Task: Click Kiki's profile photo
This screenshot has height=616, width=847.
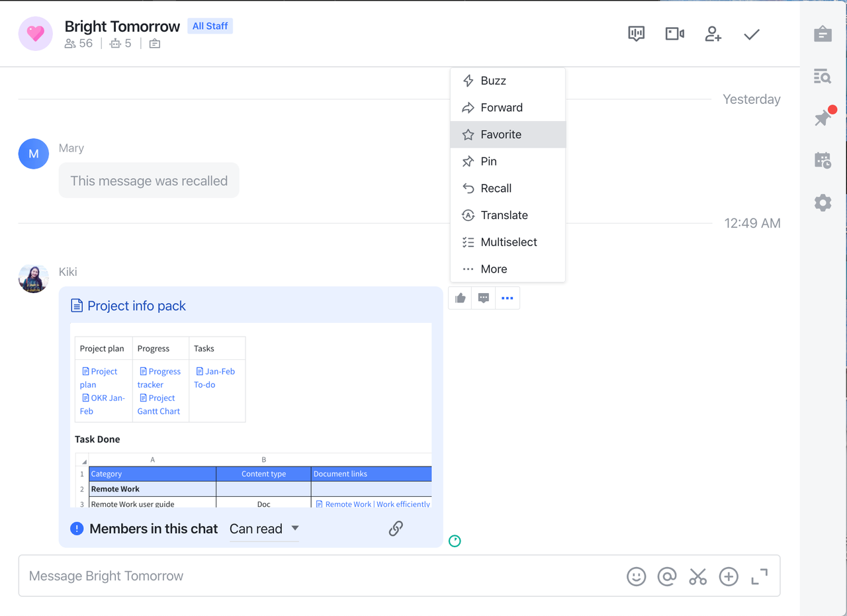Action: [x=33, y=278]
